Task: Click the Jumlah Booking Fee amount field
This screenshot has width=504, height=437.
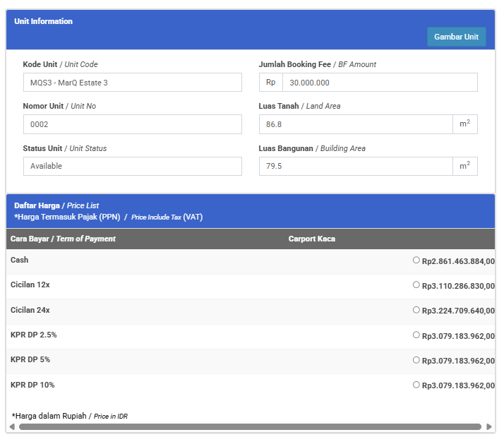Action: (379, 83)
